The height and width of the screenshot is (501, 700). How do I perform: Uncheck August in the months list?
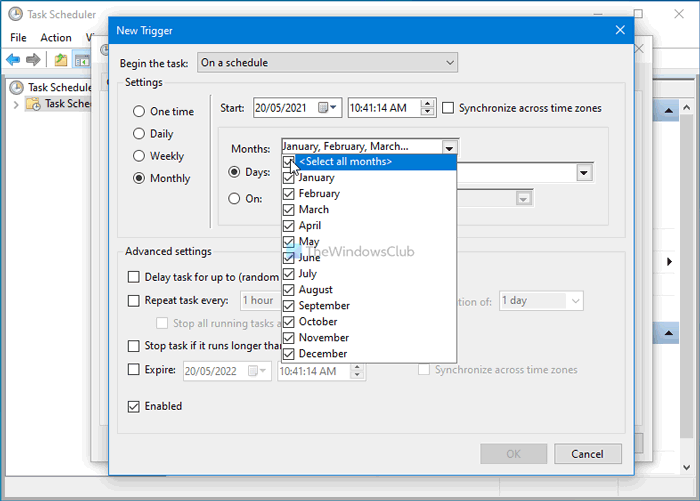289,290
